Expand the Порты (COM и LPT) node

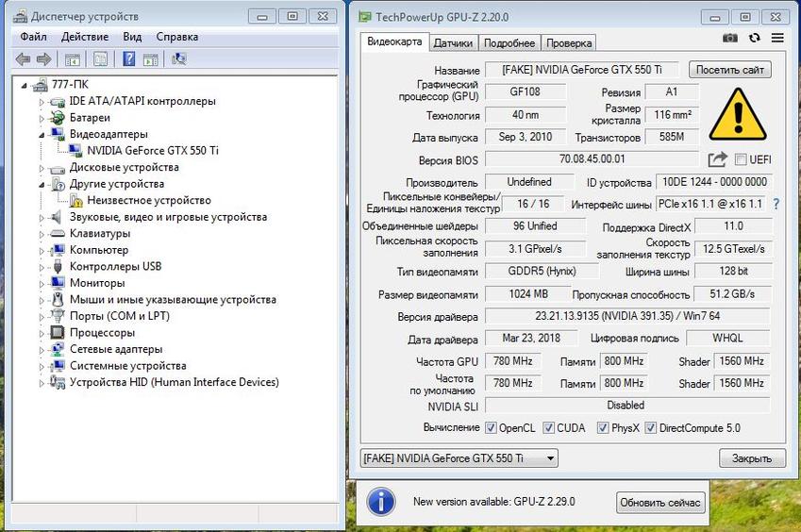(x=42, y=317)
